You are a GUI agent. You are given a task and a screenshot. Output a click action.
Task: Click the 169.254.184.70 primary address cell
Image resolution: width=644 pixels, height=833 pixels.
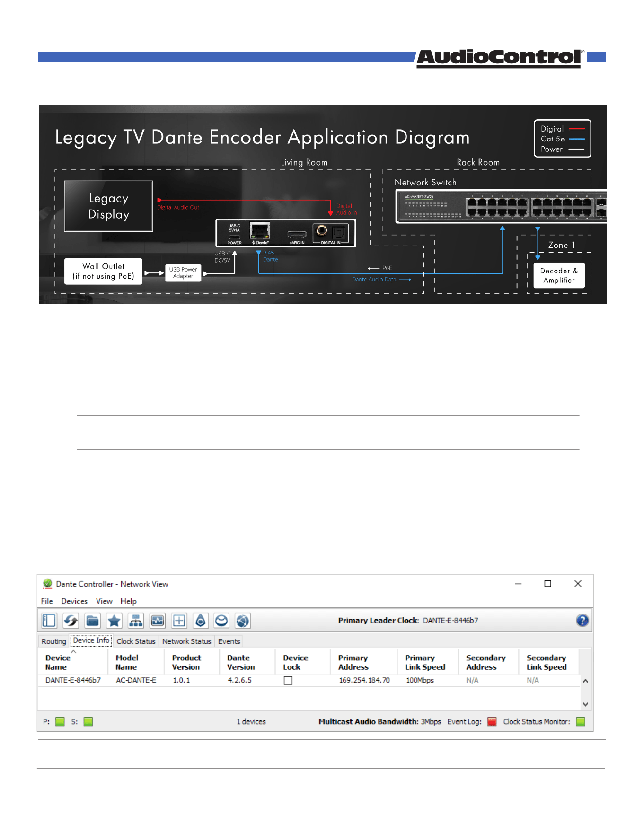click(364, 680)
